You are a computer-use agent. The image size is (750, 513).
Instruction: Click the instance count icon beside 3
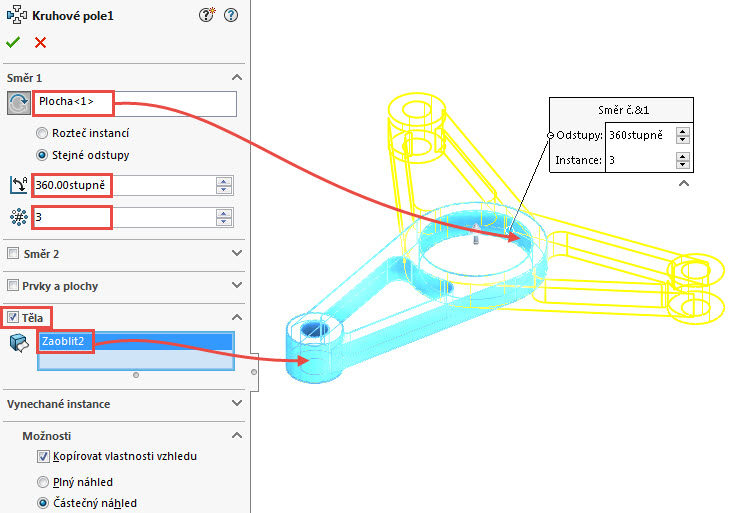[17, 217]
